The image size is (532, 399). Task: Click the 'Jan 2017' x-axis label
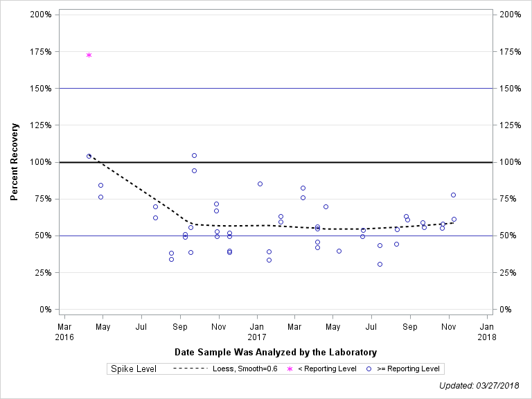[257, 332]
